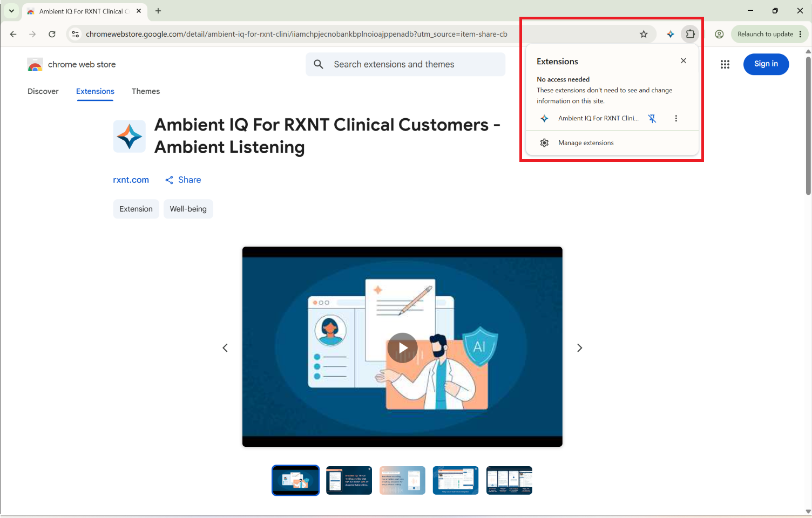Viewport: 812px width, 518px height.
Task: Open the rxnt.com developer link
Action: tap(131, 180)
